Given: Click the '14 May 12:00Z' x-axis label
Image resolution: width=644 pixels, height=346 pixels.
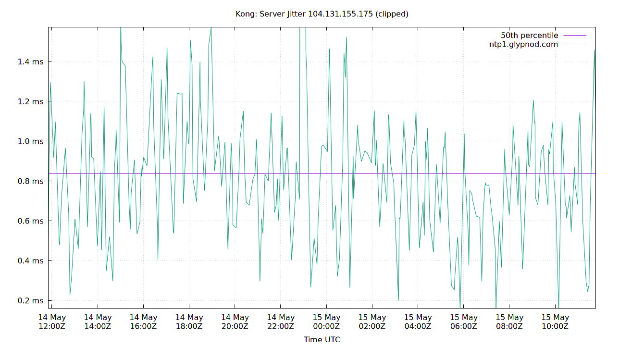Looking at the screenshot, I should tap(52, 322).
